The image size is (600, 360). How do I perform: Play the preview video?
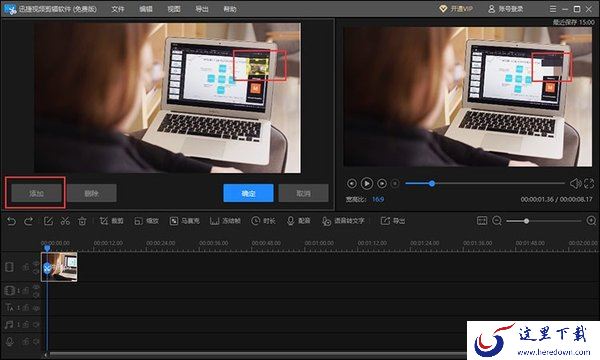[367, 184]
